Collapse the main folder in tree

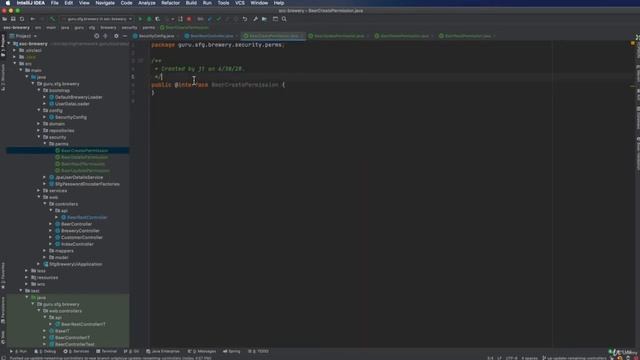click(21, 70)
